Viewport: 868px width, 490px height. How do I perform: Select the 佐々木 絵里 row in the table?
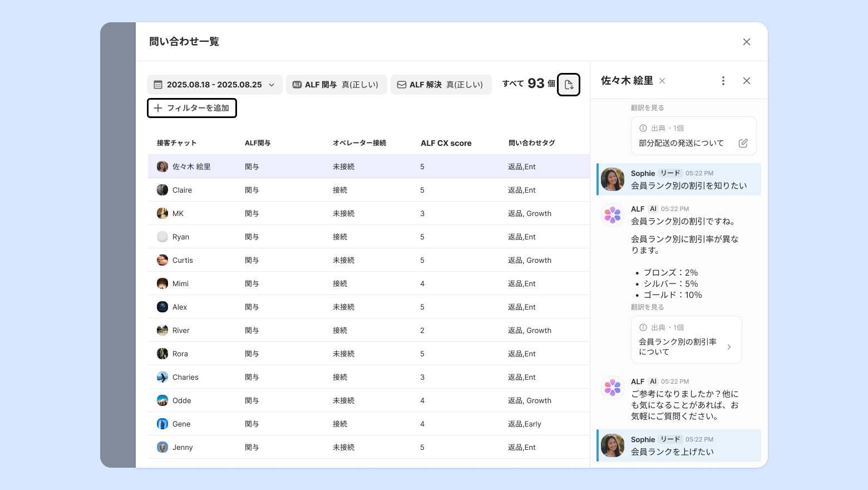369,166
